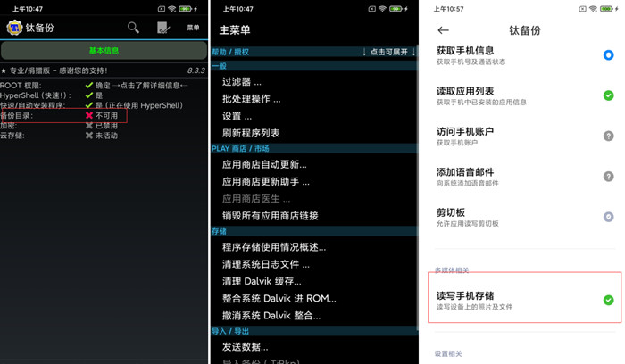The image size is (625, 364).
Task: Select 刷新程序列表
Action: point(314,133)
